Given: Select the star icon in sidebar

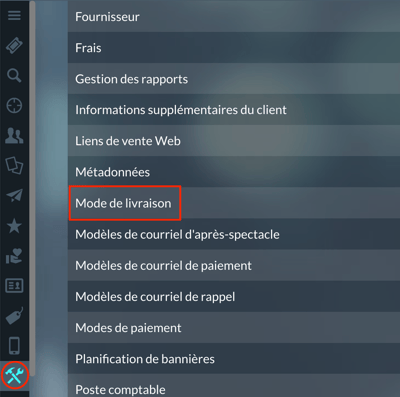Looking at the screenshot, I should [14, 226].
